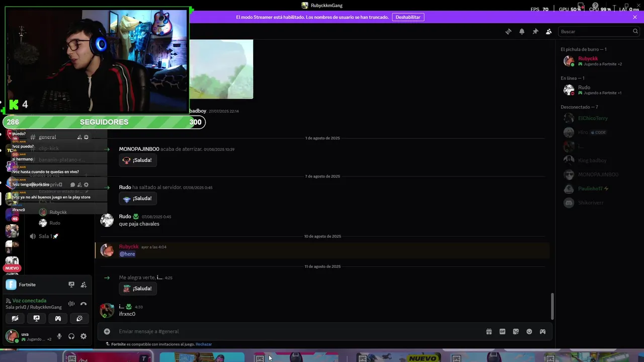
Task: Click ¡Saluda! button under Me alegra verte
Action: [138, 289]
